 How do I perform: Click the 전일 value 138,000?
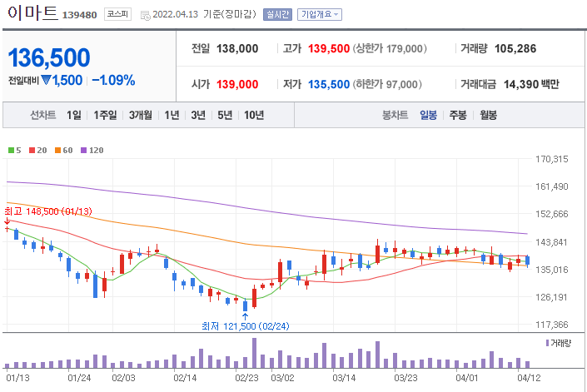coord(237,48)
